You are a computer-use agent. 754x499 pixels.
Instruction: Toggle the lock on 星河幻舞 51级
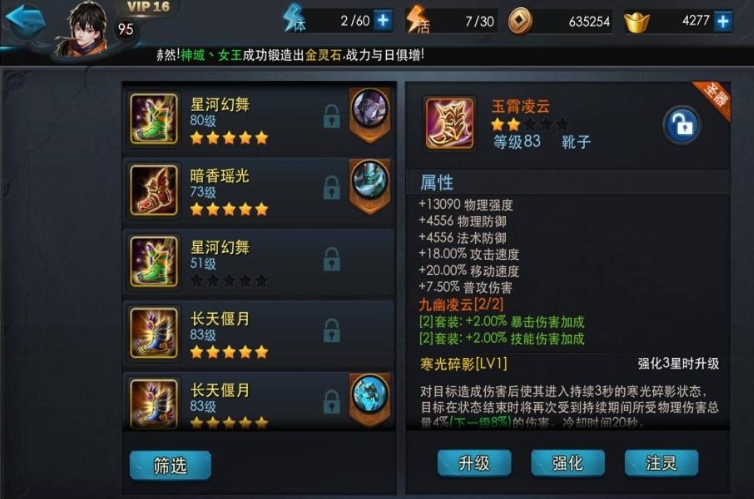click(x=331, y=259)
